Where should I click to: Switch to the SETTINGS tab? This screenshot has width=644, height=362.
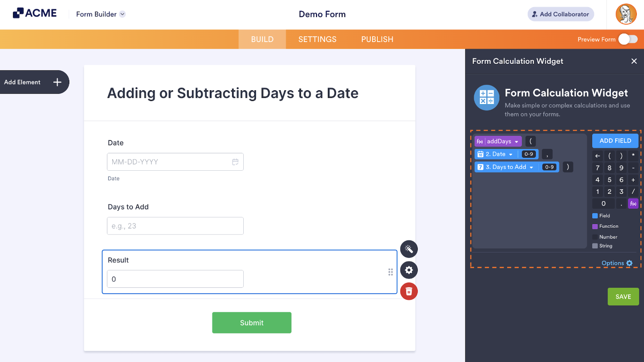click(317, 39)
